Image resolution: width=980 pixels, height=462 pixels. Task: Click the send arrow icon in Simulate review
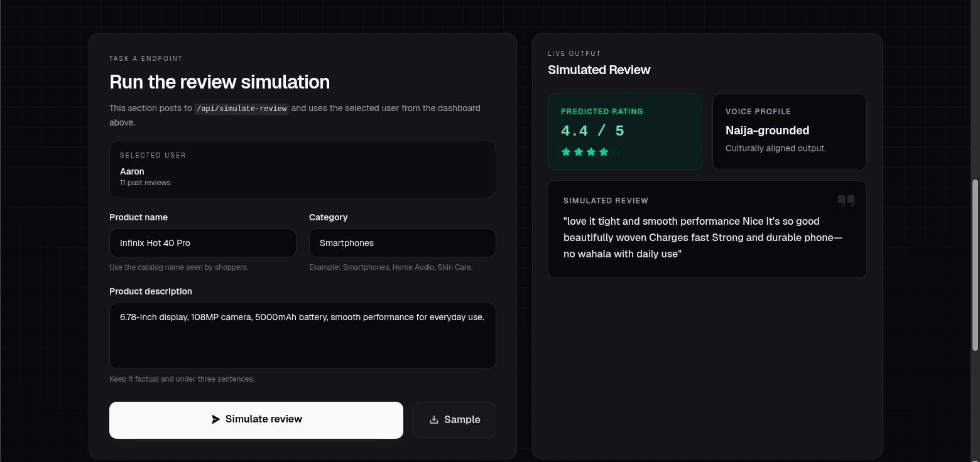pos(215,419)
